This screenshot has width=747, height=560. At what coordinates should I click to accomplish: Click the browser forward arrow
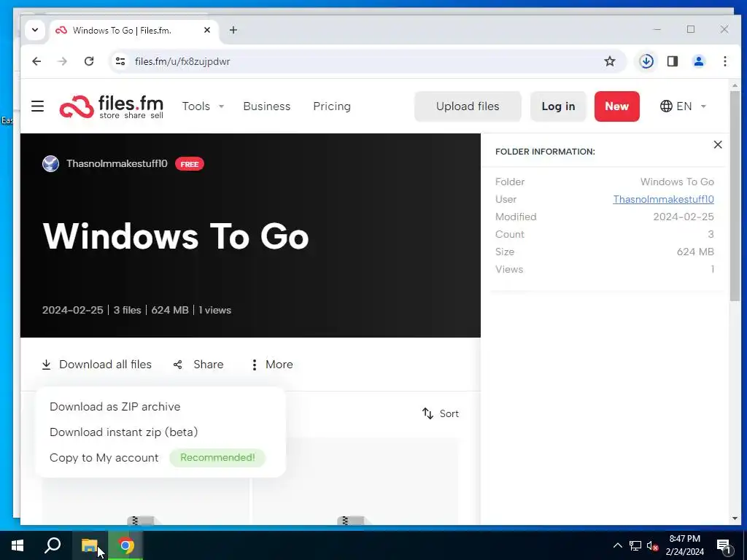click(63, 61)
